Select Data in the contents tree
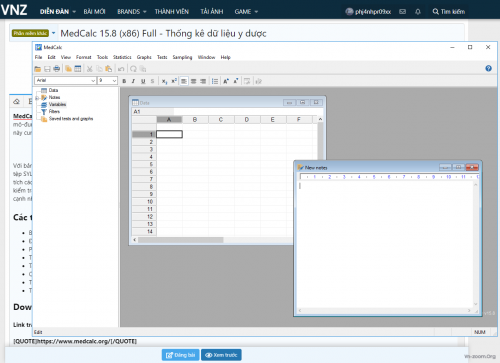The width and height of the screenshot is (500, 363). [x=53, y=90]
